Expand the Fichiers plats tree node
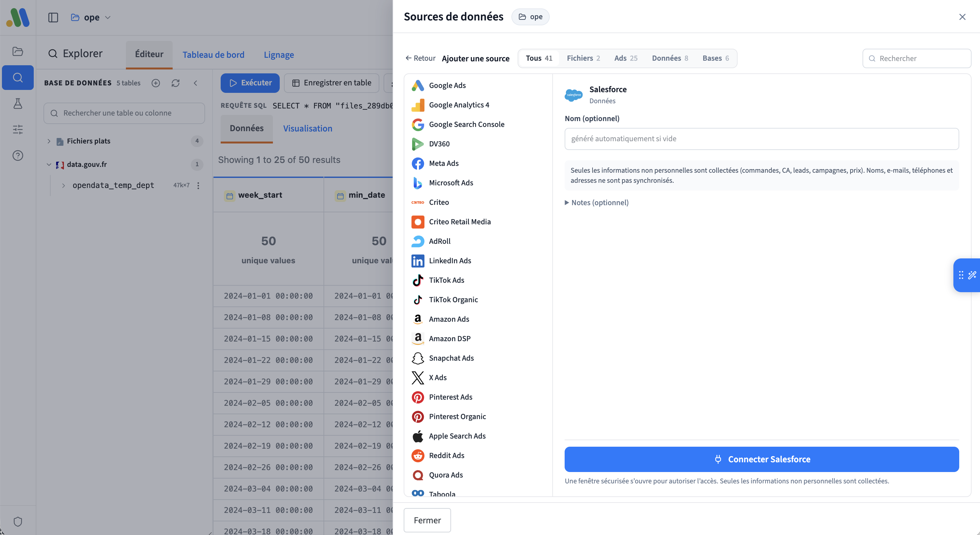Image resolution: width=980 pixels, height=535 pixels. 49,141
